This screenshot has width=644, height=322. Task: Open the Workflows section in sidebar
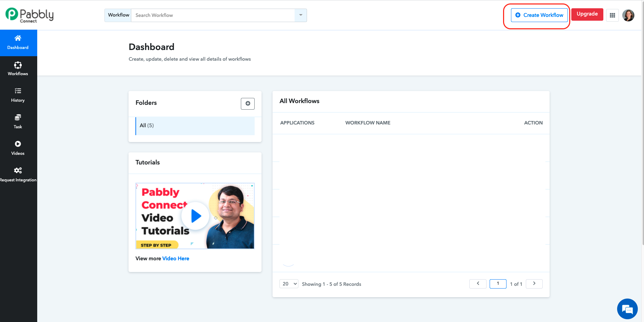[x=18, y=68]
